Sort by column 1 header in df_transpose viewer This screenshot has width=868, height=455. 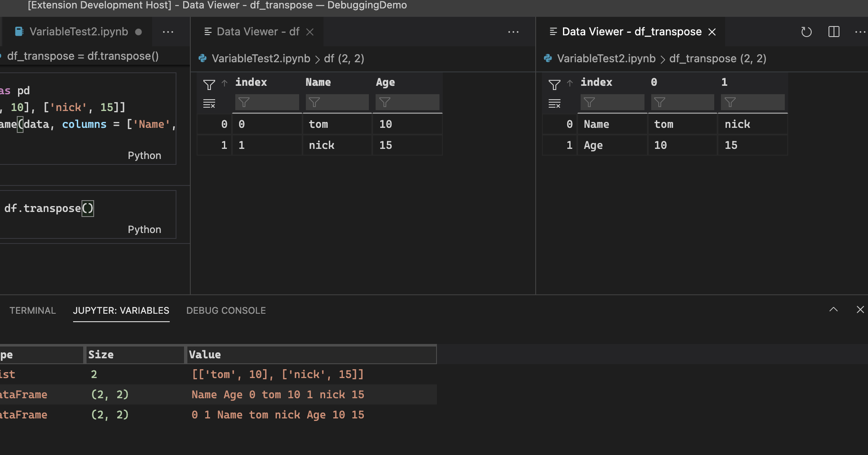coord(724,82)
